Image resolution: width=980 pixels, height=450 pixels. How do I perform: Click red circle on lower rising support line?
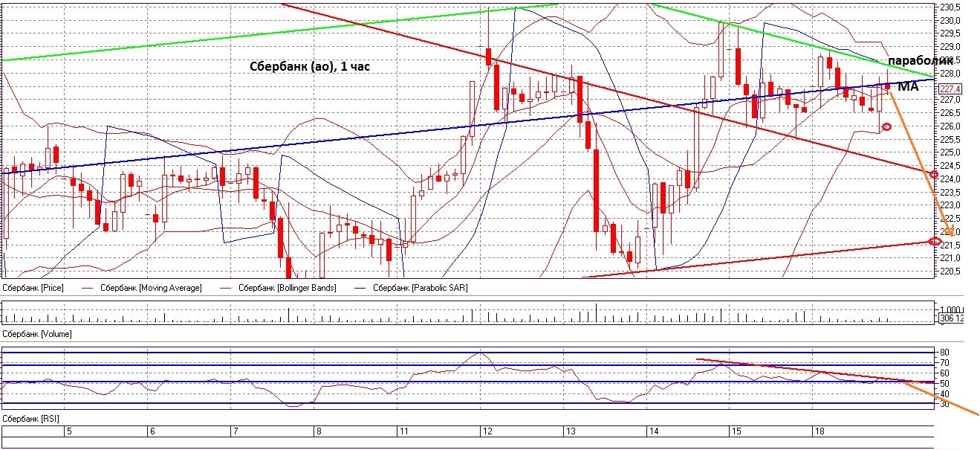934,241
